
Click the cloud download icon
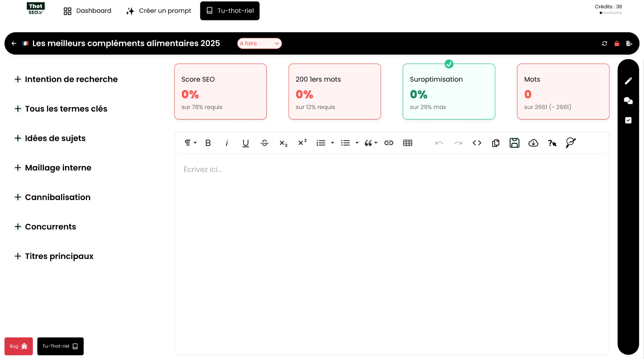coord(533,143)
